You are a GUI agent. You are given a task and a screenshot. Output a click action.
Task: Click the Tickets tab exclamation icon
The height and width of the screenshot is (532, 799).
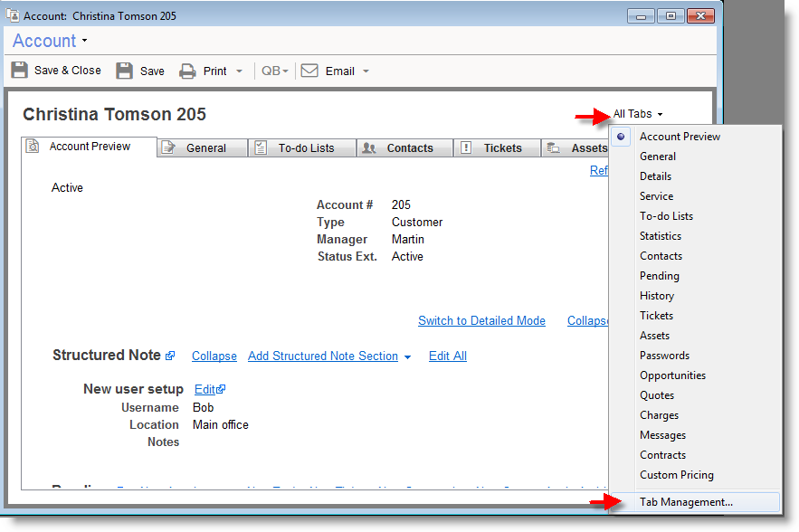pyautogui.click(x=466, y=148)
